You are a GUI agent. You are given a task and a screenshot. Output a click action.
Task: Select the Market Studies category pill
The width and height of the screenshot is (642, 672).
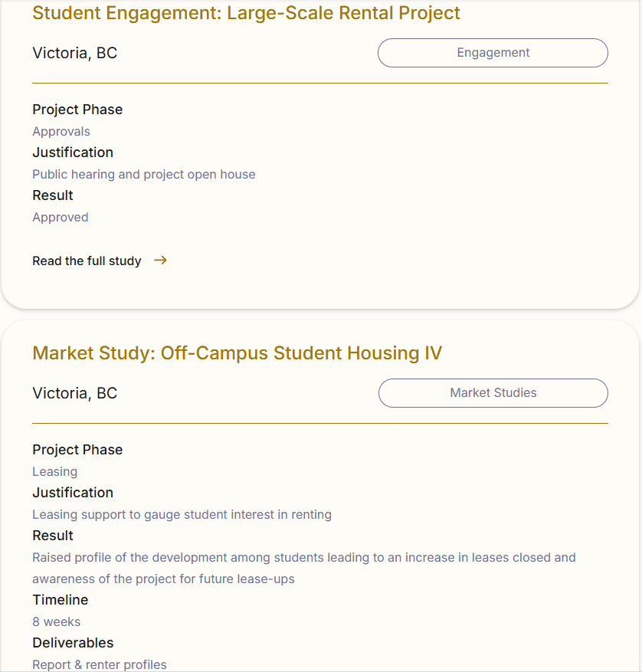click(493, 393)
